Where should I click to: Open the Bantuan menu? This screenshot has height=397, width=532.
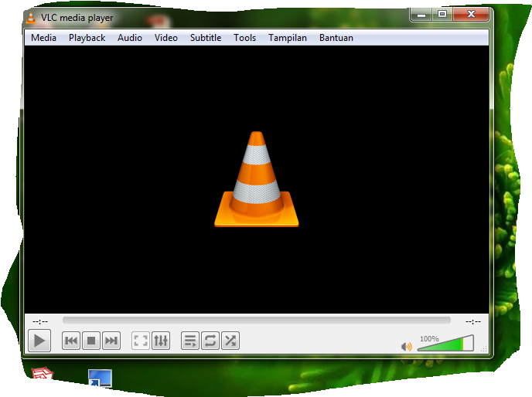[336, 38]
